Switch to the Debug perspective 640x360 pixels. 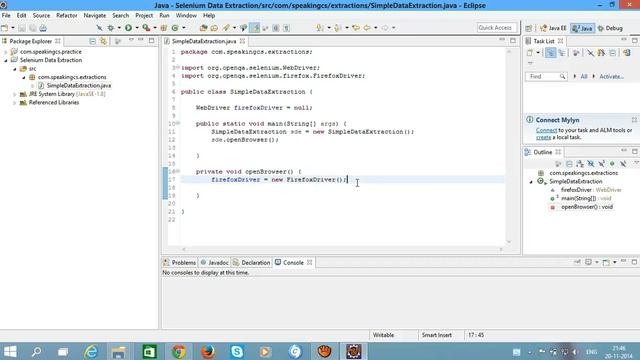610,28
